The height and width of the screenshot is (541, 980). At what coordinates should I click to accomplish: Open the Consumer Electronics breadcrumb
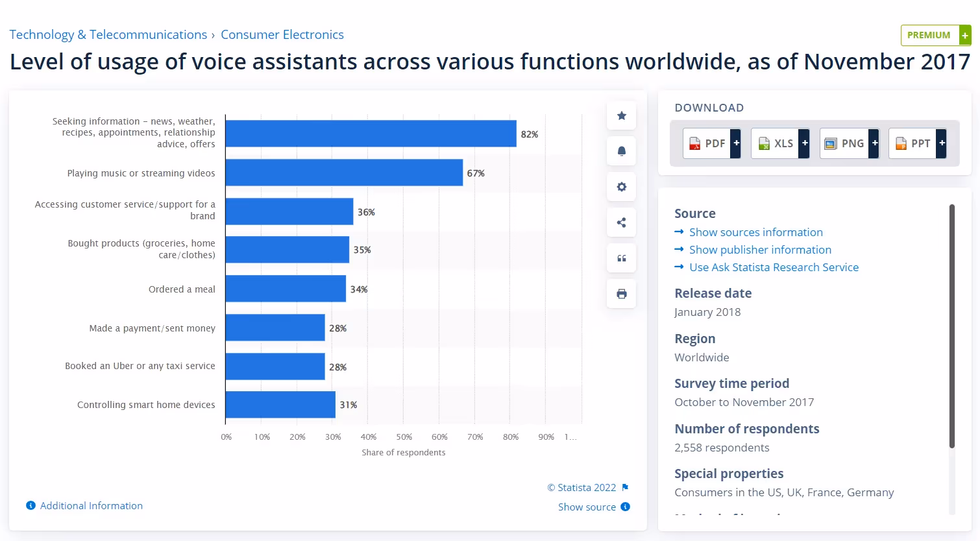tap(282, 34)
